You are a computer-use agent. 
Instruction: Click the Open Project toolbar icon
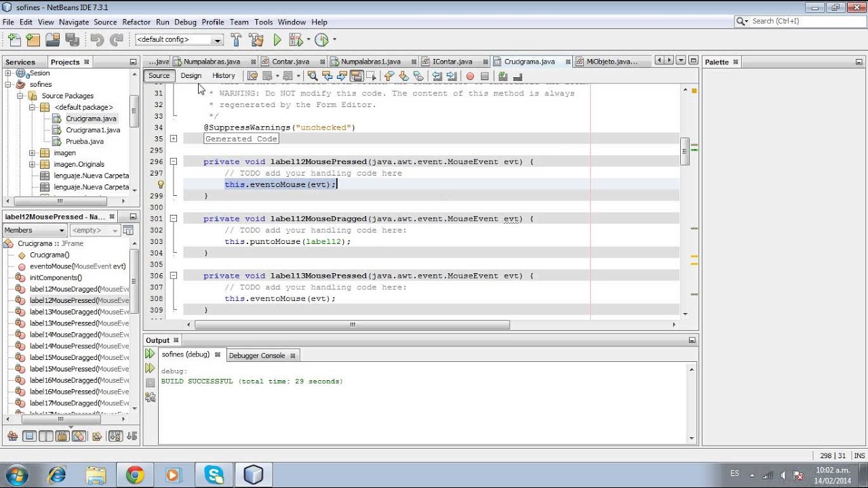52,40
